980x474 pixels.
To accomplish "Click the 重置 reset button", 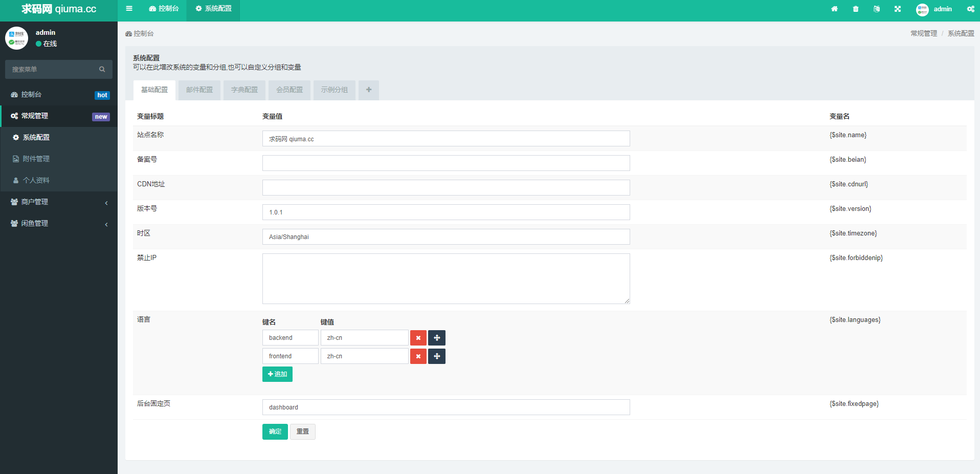I will [303, 432].
